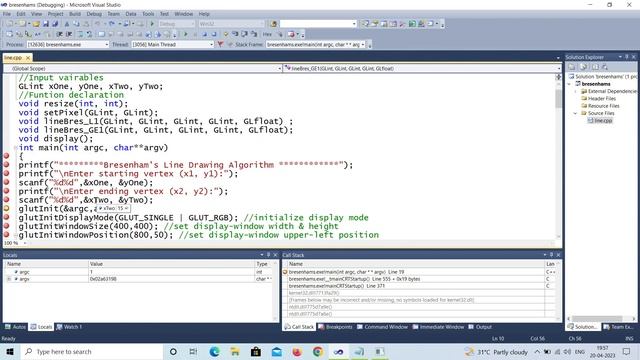Click the Visual Studio taskbar icon
This screenshot has width=640, height=360.
point(338,351)
